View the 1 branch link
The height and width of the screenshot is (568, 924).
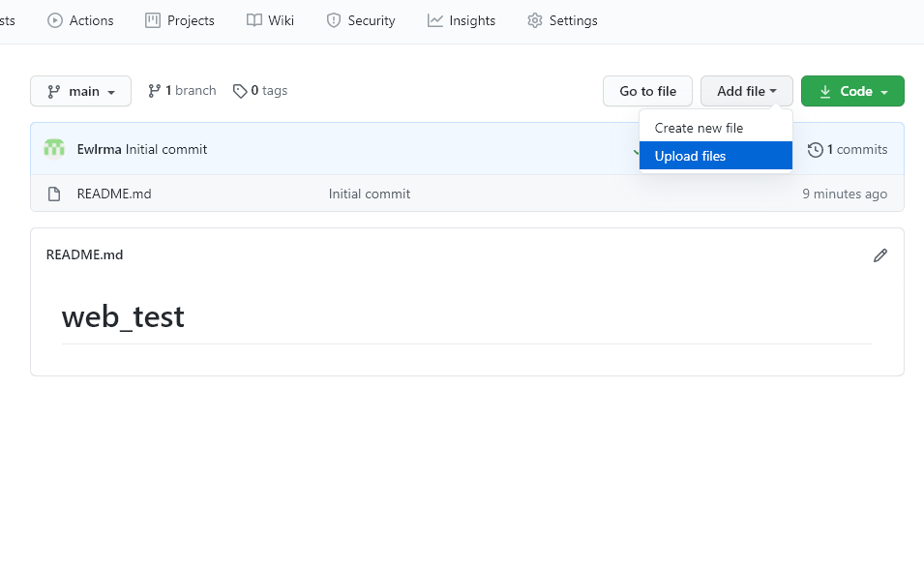click(182, 91)
